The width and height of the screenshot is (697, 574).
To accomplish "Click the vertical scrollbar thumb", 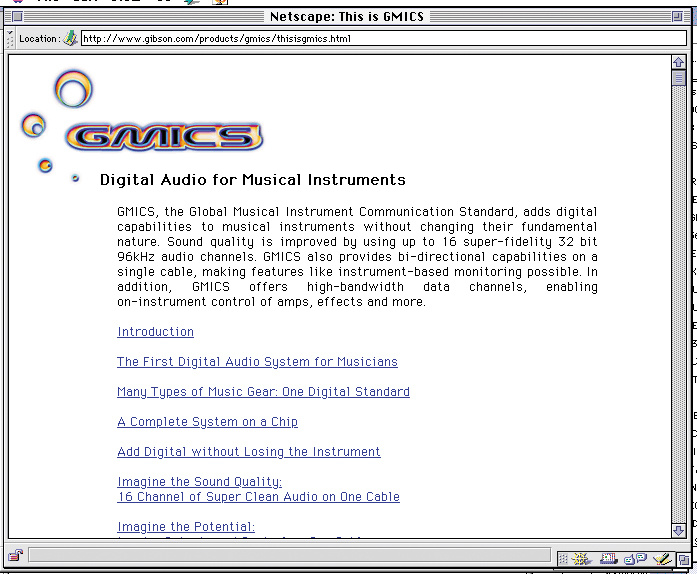I will point(679,78).
